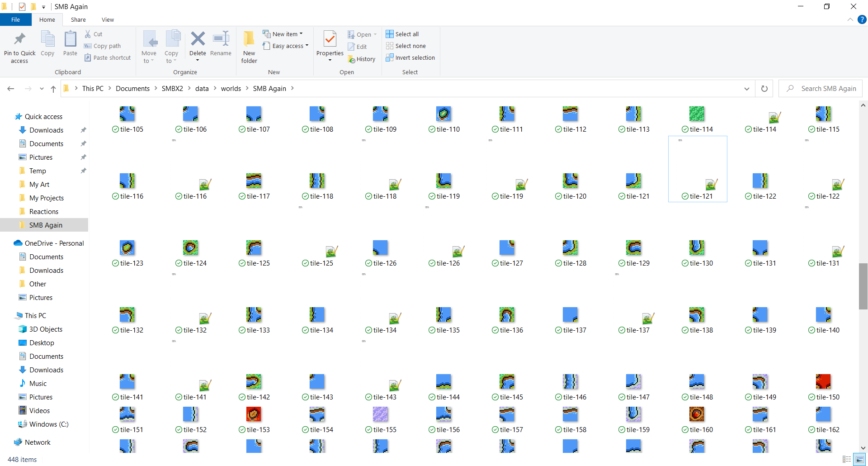Viewport: 868px width, 466px height.
Task: Click Select all
Action: coord(402,34)
